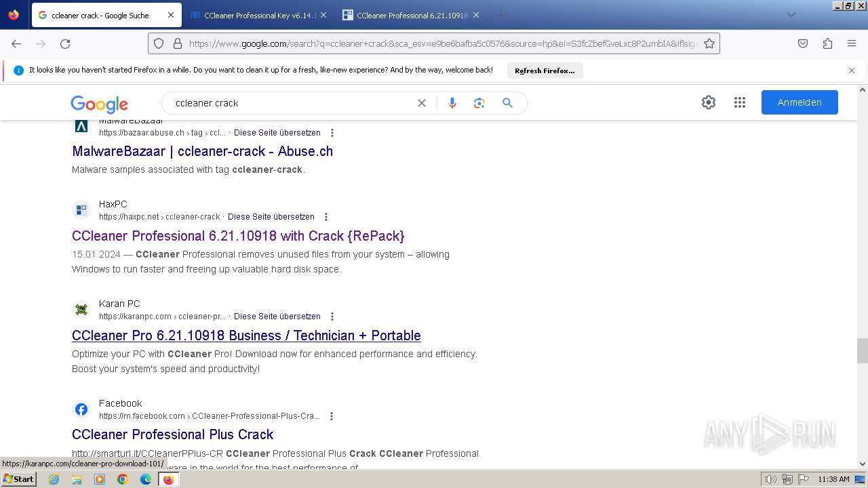Click the Firefox logo icon in tab bar
Viewport: 868px width, 488px height.
pos(14,15)
